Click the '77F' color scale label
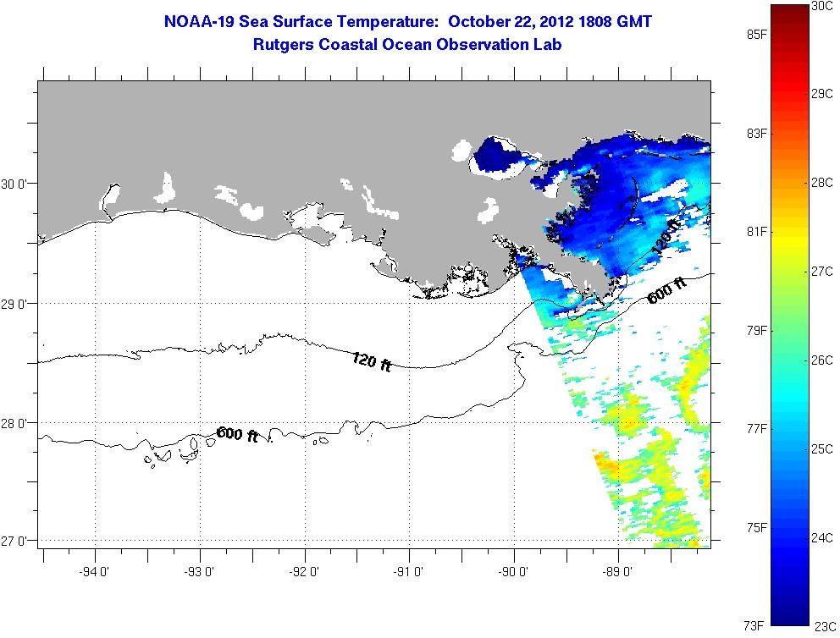This screenshot has width=840, height=638. click(756, 429)
